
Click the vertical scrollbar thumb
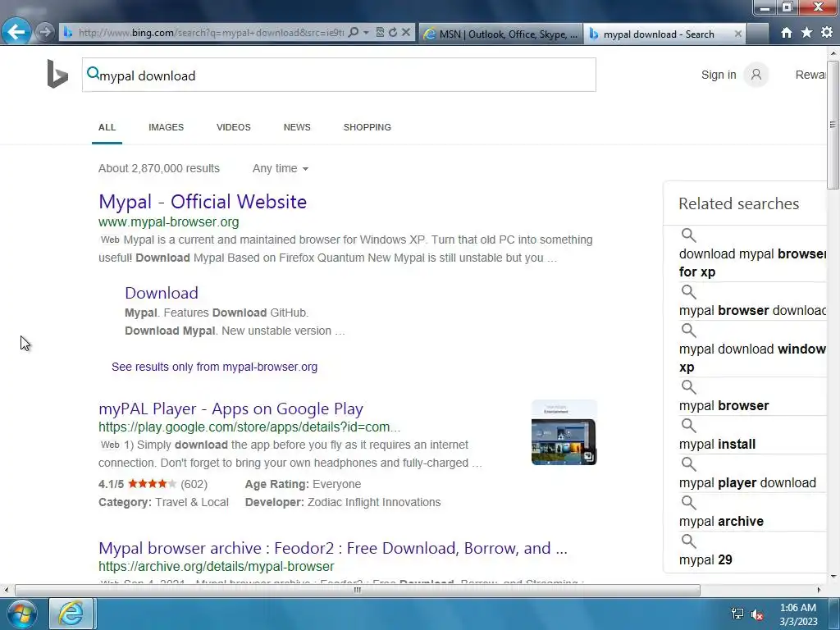coord(833,125)
